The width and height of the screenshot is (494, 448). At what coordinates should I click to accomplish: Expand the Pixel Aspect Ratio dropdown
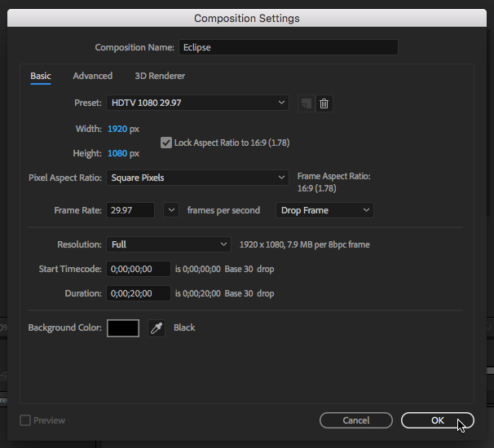pos(198,178)
